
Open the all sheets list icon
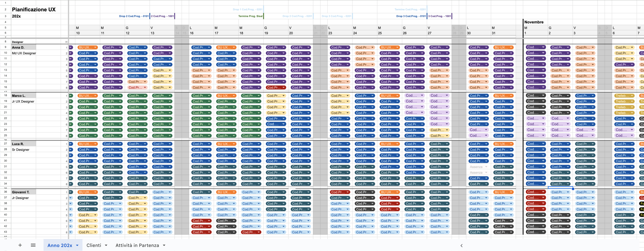point(33,245)
